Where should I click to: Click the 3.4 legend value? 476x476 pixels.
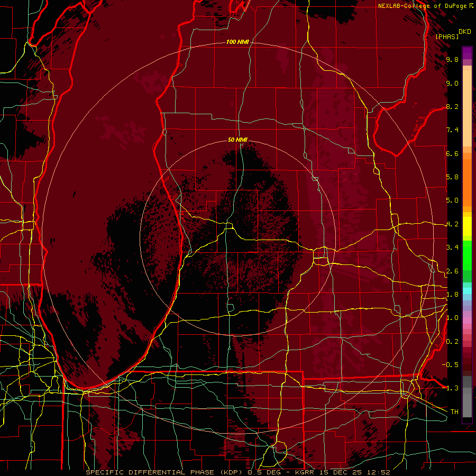click(x=452, y=248)
